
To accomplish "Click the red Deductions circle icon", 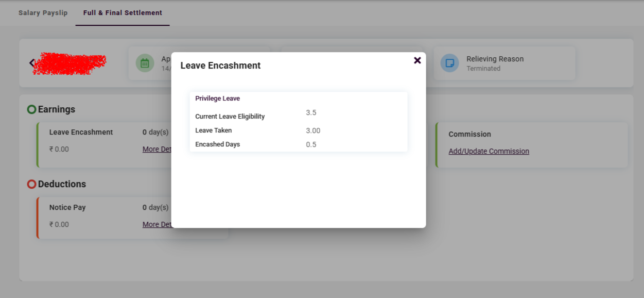I will click(31, 184).
